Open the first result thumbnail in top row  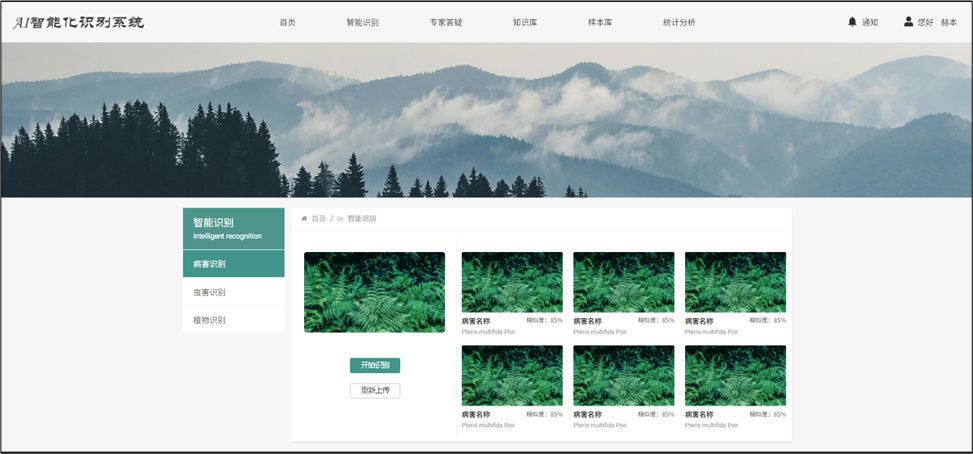tap(512, 282)
